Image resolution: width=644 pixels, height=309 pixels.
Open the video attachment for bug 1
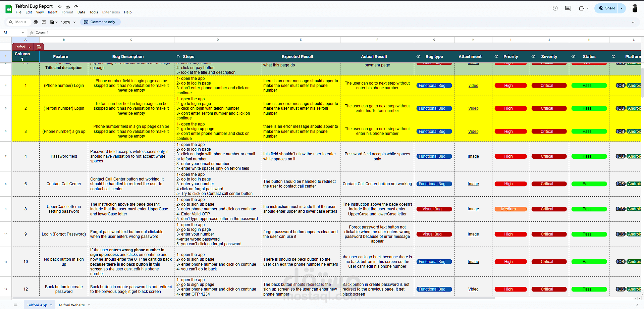[473, 86]
